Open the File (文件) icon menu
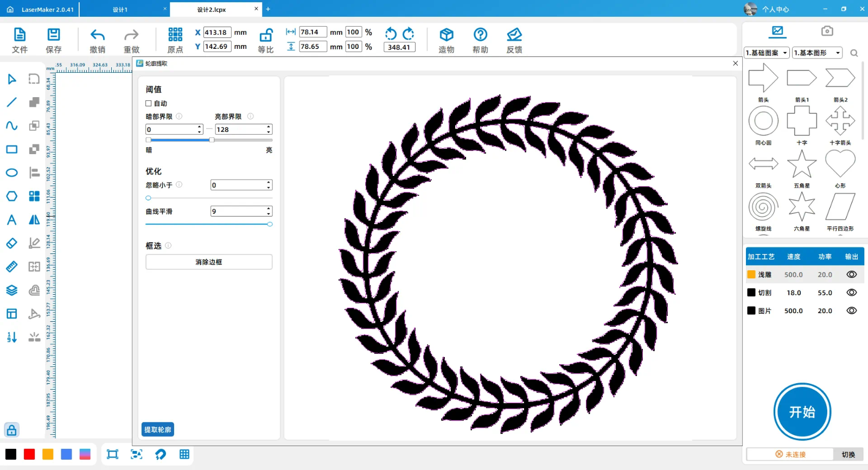868x470 pixels. [x=20, y=35]
